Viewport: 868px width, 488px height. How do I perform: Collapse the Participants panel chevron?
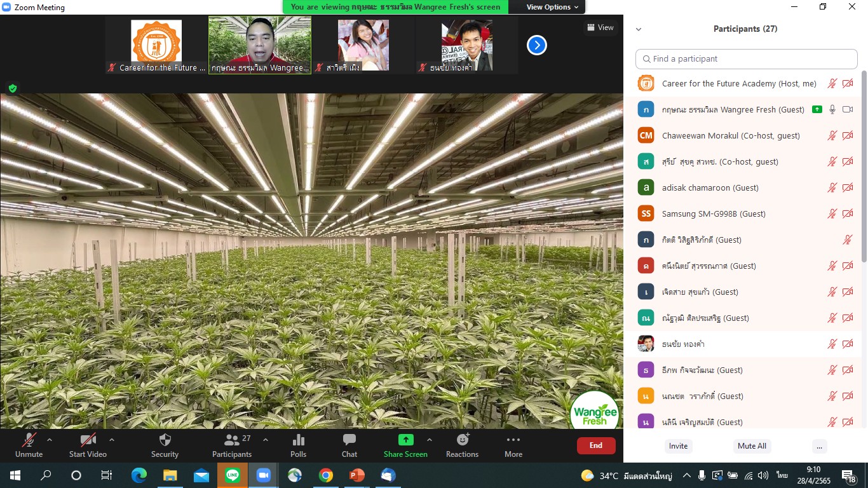point(639,29)
